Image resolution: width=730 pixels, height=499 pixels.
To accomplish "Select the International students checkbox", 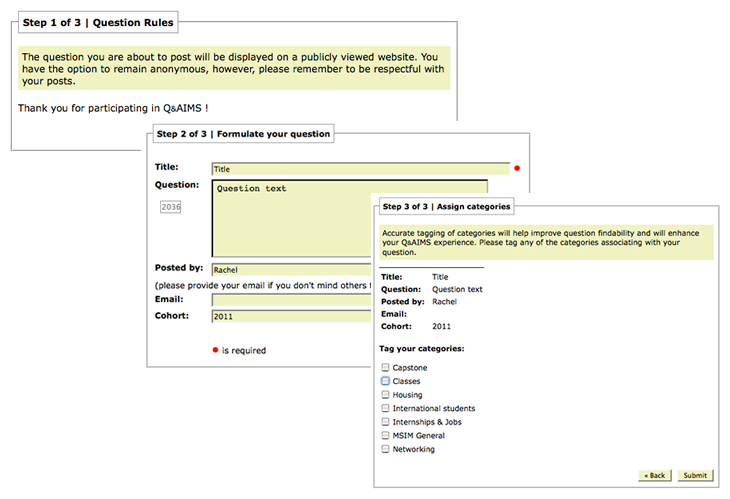I will (385, 408).
